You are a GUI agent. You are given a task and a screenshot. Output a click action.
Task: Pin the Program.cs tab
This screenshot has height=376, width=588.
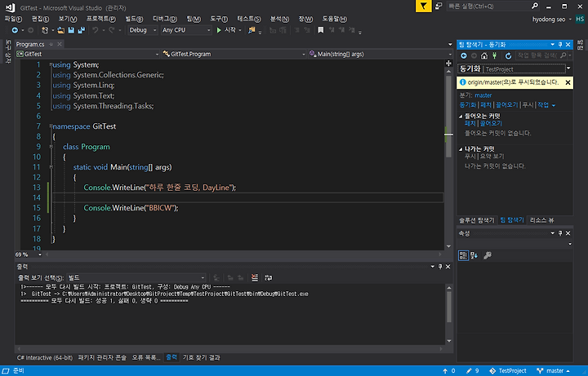click(51, 44)
